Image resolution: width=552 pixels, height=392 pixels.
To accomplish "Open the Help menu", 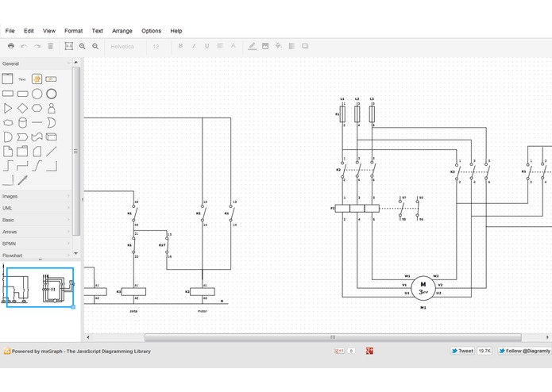I will click(x=176, y=31).
